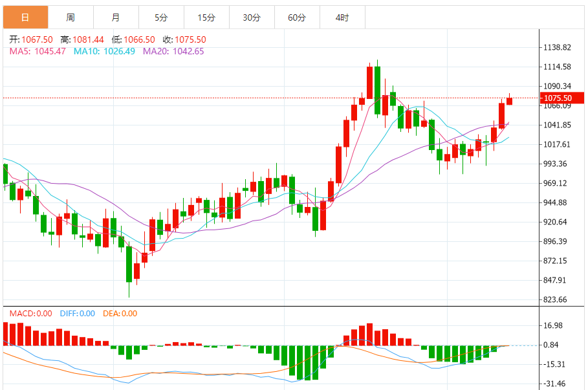This screenshot has height=390, width=588.
Task: Click the -31.46 MACD axis label
Action: (x=554, y=384)
